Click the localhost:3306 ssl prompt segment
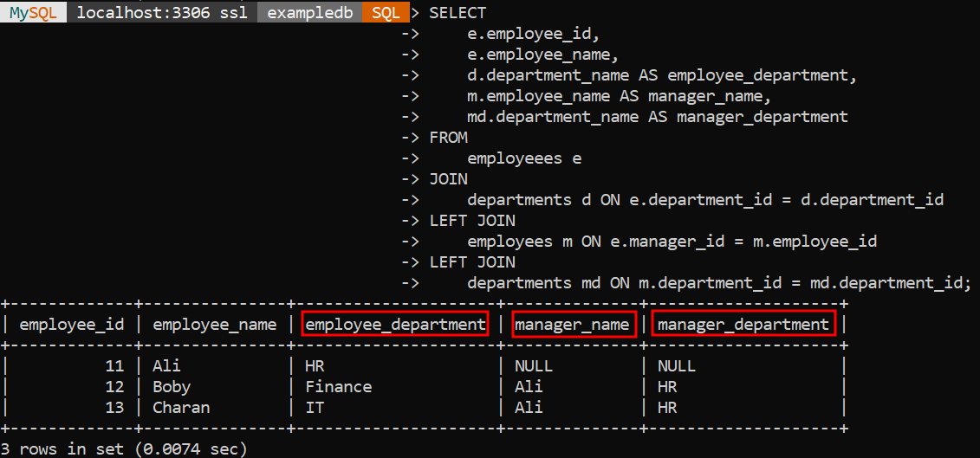980x458 pixels. tap(162, 12)
